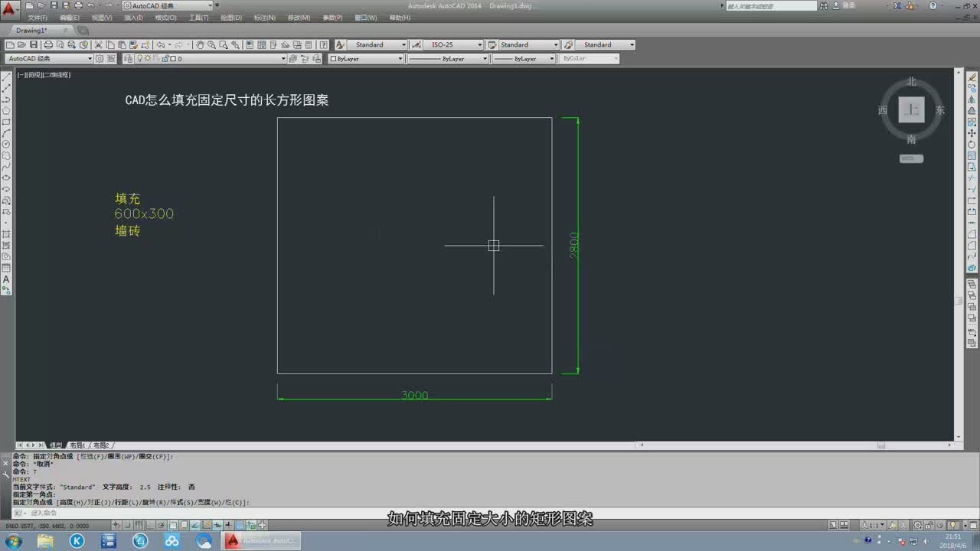This screenshot has width=980, height=551.
Task: Select the Spline draw tool
Action: (7, 166)
